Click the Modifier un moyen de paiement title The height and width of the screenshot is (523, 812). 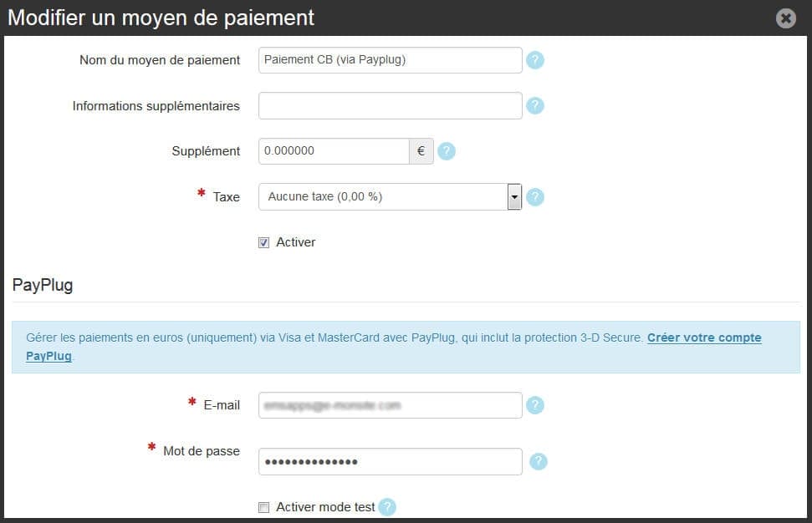pyautogui.click(x=161, y=18)
